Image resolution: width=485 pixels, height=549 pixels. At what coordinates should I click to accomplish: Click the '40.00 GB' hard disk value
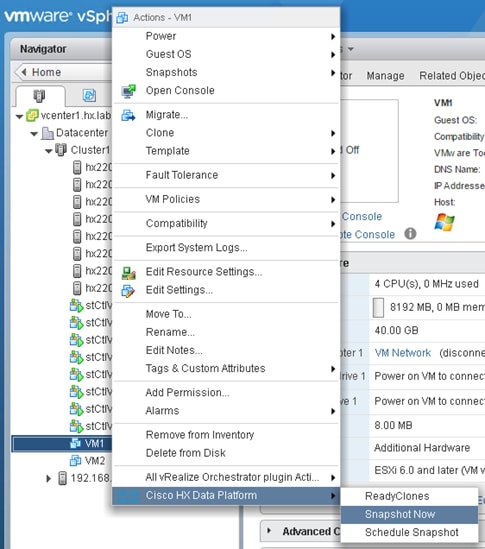click(x=396, y=331)
